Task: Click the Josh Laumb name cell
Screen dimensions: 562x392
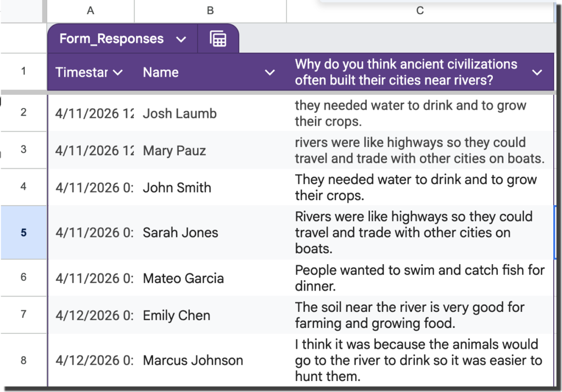Action: click(179, 113)
